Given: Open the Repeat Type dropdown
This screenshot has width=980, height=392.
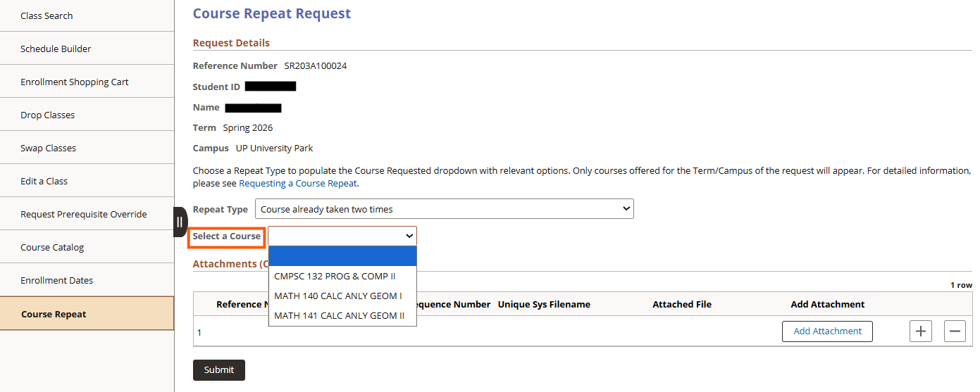Looking at the screenshot, I should (444, 209).
